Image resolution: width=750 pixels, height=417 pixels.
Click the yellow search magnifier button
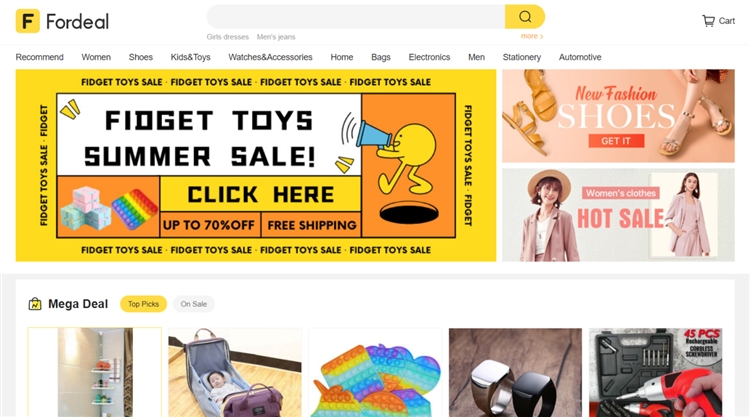pyautogui.click(x=525, y=17)
